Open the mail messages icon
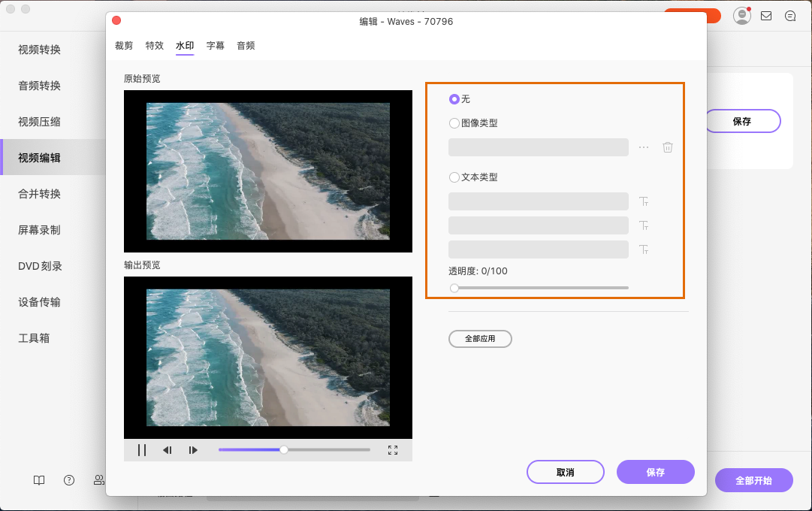The width and height of the screenshot is (812, 511). click(766, 16)
